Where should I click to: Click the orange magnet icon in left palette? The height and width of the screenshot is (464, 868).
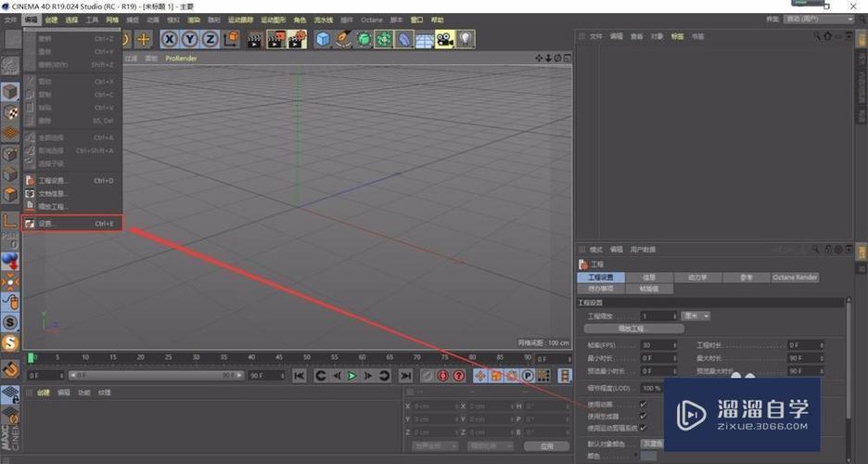[10, 368]
